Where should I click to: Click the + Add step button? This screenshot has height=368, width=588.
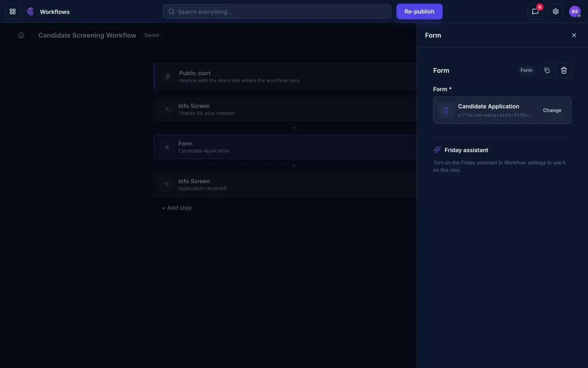coord(177,208)
